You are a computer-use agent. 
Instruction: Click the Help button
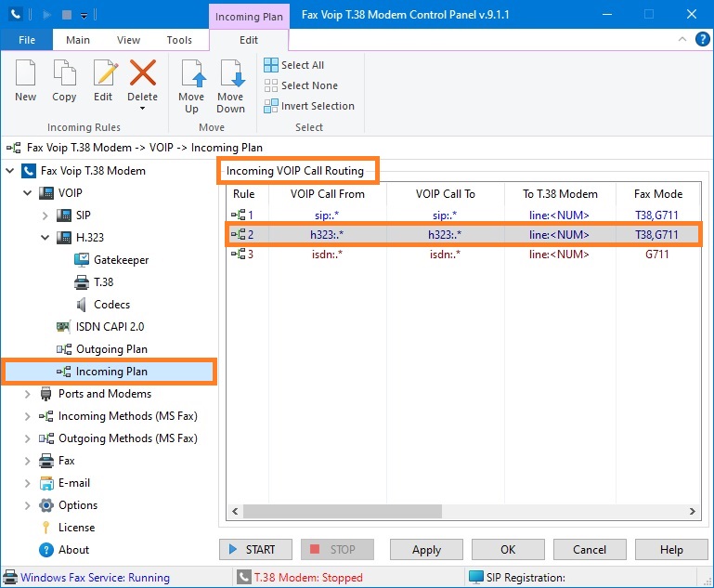pos(671,550)
